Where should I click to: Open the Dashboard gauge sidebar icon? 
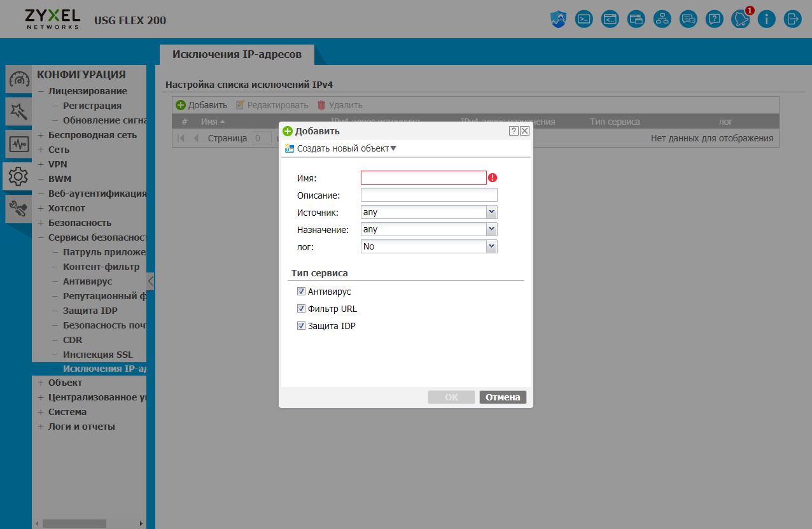[x=18, y=80]
